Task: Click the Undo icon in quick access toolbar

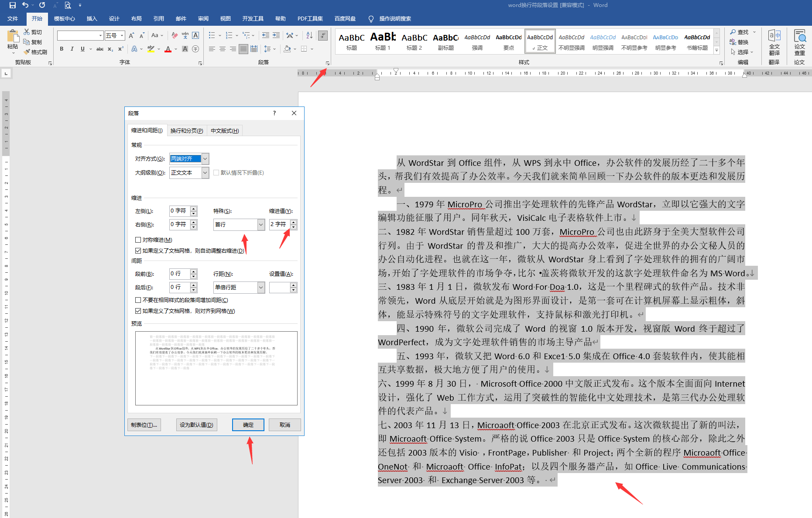Action: pos(25,5)
